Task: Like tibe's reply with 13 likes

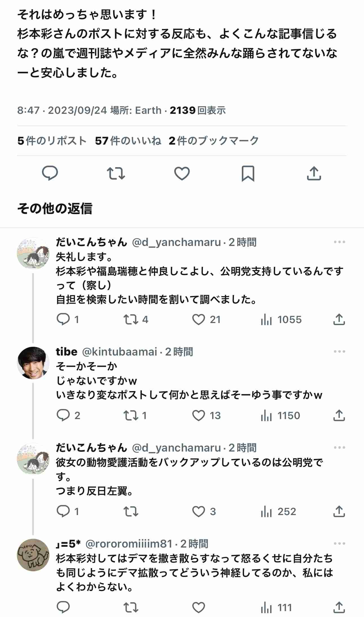Action: coord(199,415)
